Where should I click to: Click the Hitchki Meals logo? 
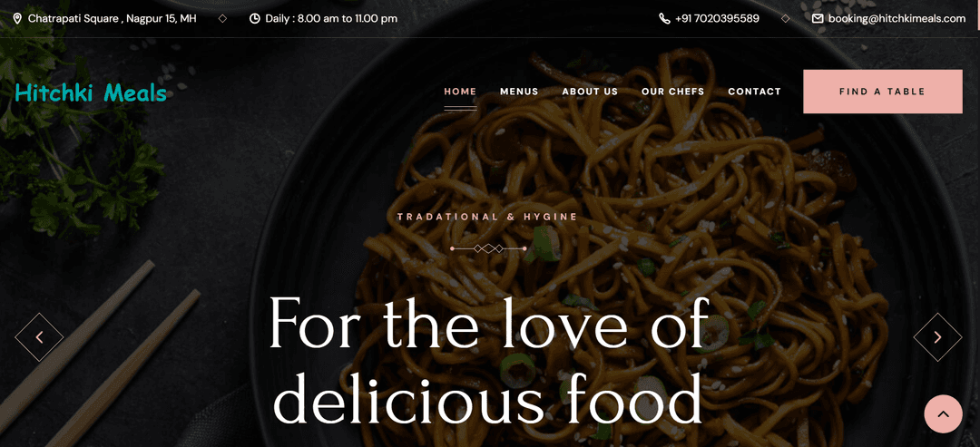pyautogui.click(x=91, y=93)
